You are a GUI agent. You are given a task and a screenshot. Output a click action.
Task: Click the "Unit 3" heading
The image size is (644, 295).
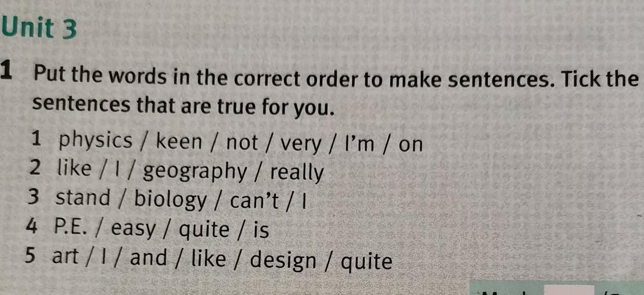point(38,28)
